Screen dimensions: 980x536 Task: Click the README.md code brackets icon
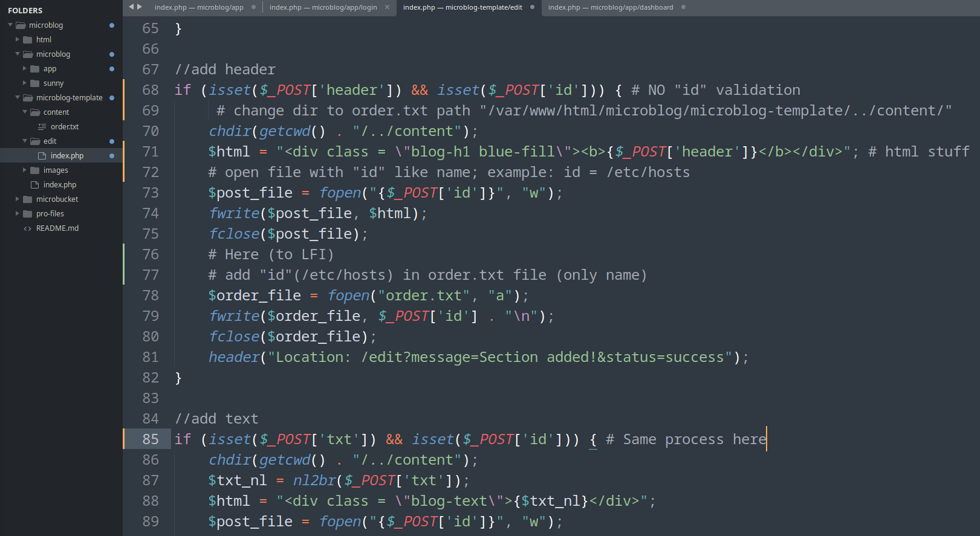(27, 228)
